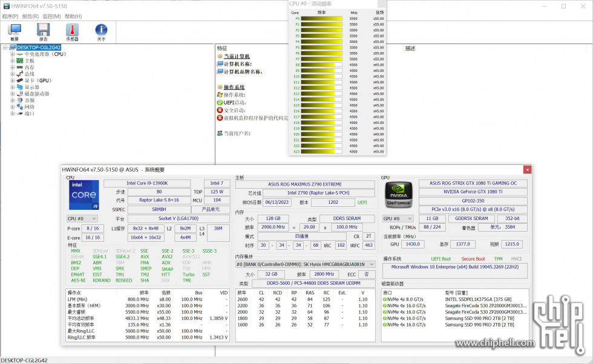Click the P0 core frequency bar
Viewport: 593px width, 364px height.
coord(321,19)
